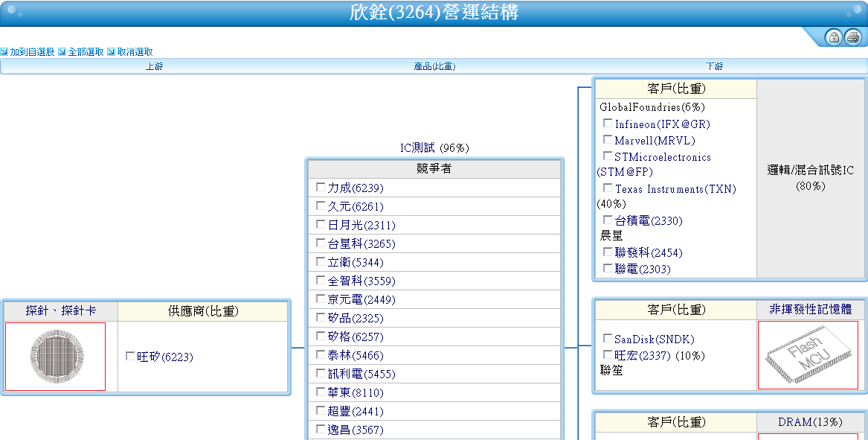868x440 pixels.
Task: Check the SanDisk(SNDK) checkbox
Action: point(608,338)
